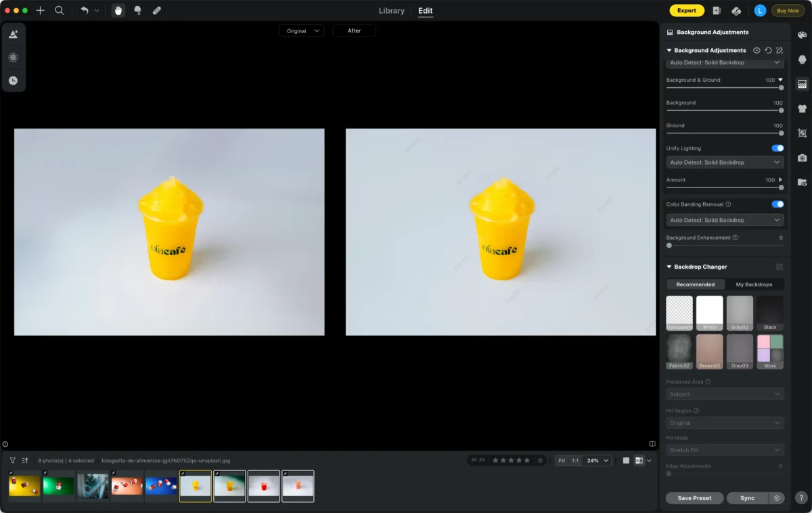The height and width of the screenshot is (513, 812).
Task: Click the reset arrow in Background Adjustments header
Action: click(768, 50)
